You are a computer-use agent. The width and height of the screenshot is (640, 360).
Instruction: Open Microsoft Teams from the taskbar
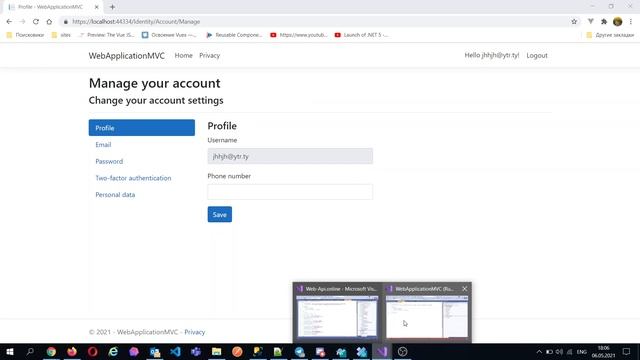pos(196,351)
